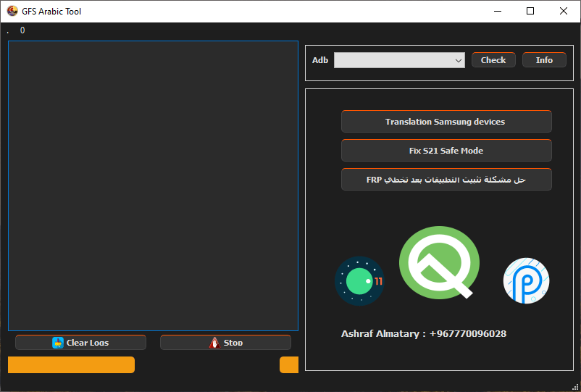Run Translation Samsung devices
581x392 pixels.
coord(446,122)
